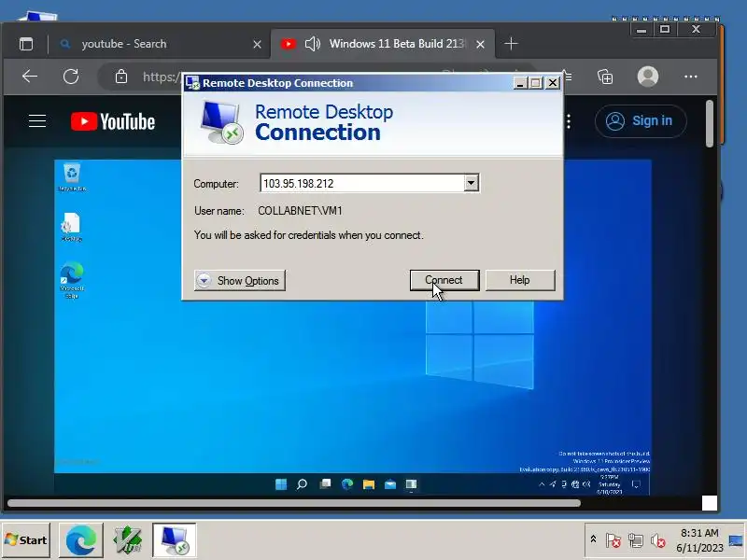Open Edge Settings and more menu
The width and height of the screenshot is (747, 560).
[691, 77]
